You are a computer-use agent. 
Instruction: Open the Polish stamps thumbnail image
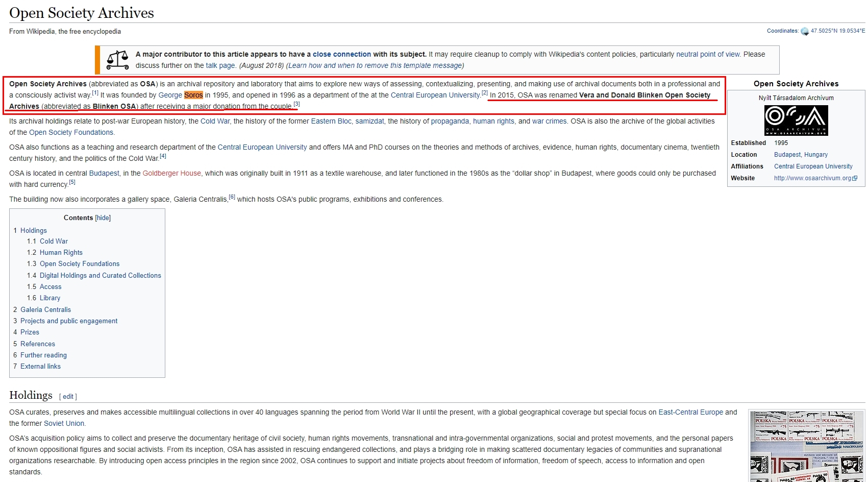(x=807, y=446)
